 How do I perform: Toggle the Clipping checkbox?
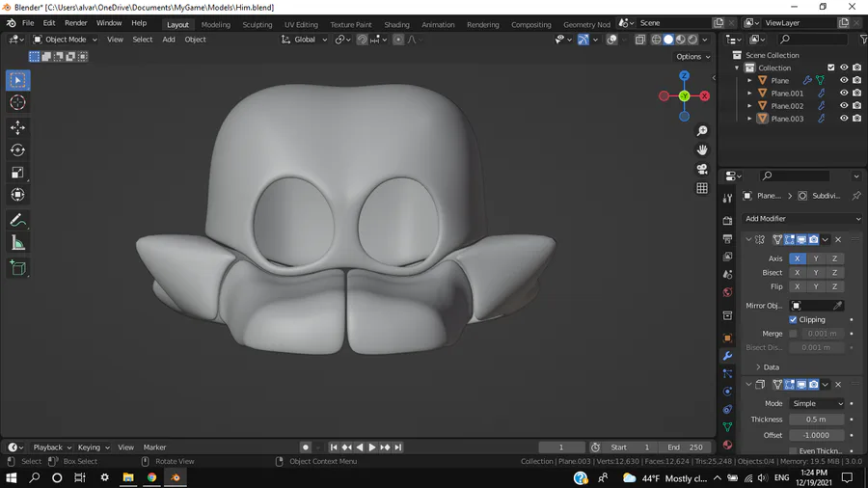794,319
